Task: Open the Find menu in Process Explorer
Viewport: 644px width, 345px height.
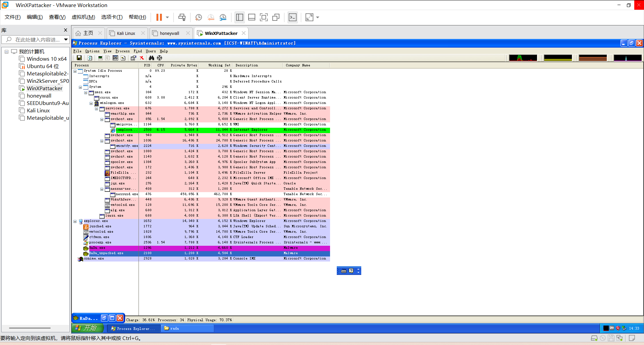Action: point(138,51)
